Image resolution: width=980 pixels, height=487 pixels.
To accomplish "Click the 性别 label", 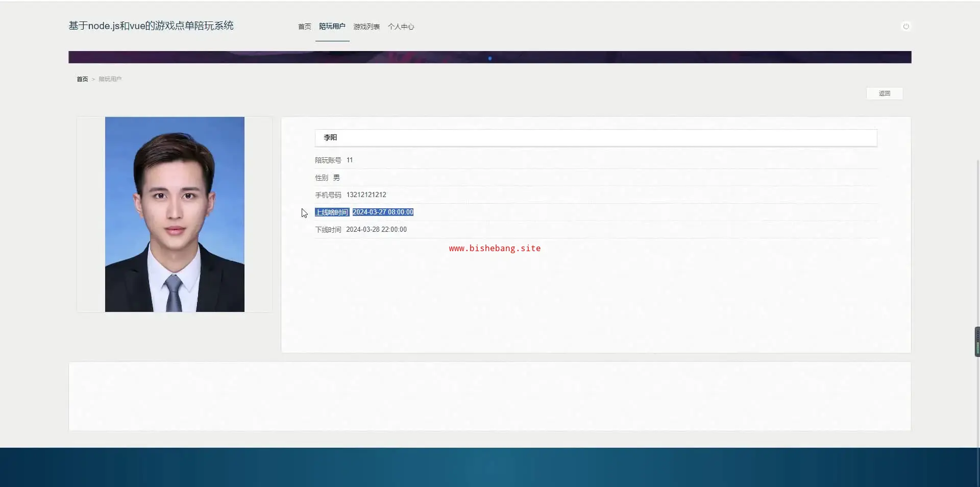I will tap(322, 178).
